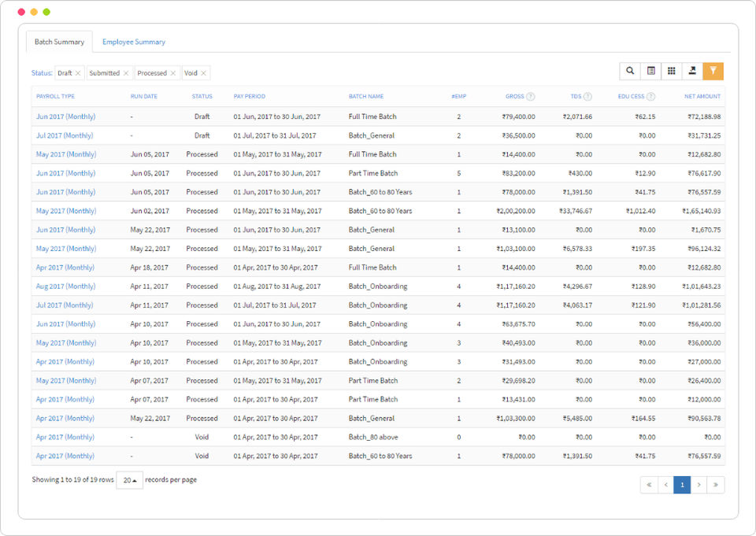
Task: Click page 1 in pagination
Action: click(x=681, y=485)
